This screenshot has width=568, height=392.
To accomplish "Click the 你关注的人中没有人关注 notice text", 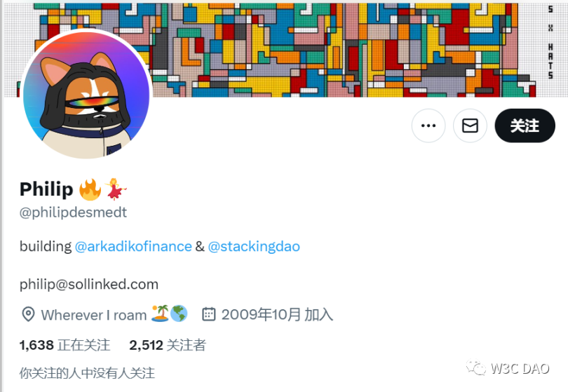I will [x=87, y=373].
